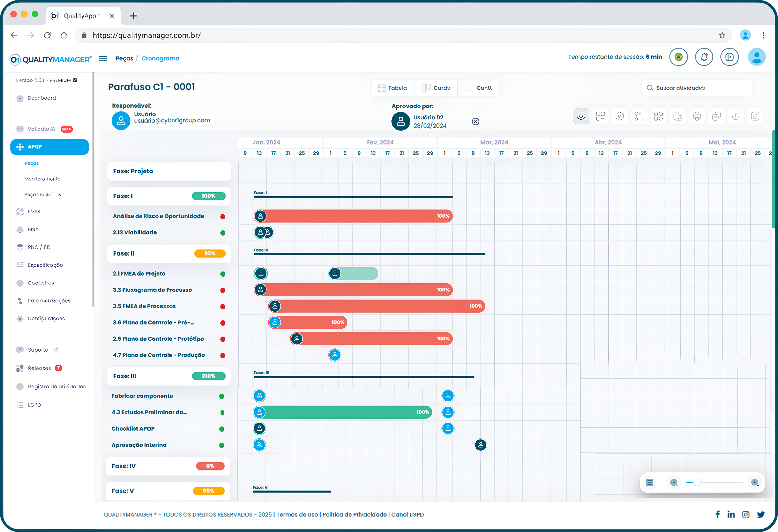Toggle the eye visibility icon in toolbar

[x=581, y=116]
